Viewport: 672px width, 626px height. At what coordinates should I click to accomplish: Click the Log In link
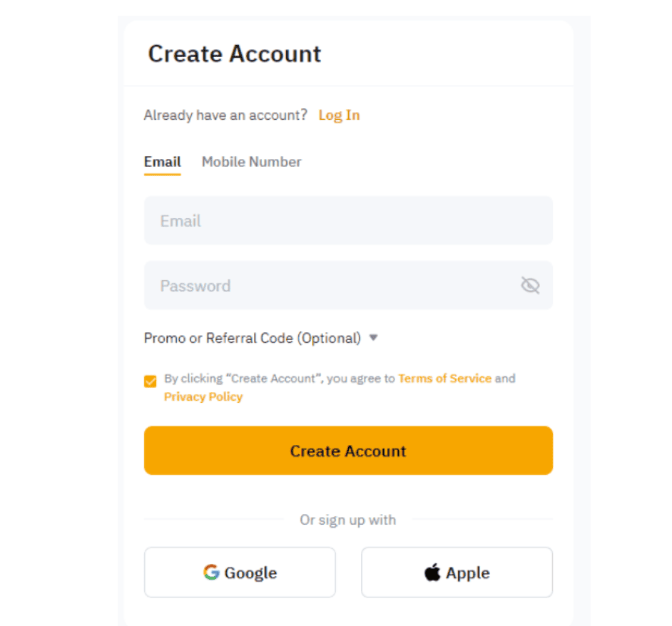click(339, 115)
